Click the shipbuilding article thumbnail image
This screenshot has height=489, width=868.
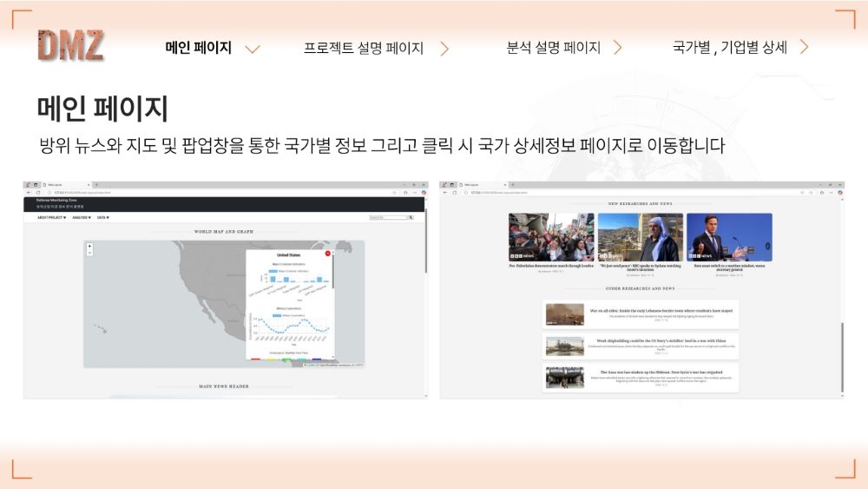(565, 346)
